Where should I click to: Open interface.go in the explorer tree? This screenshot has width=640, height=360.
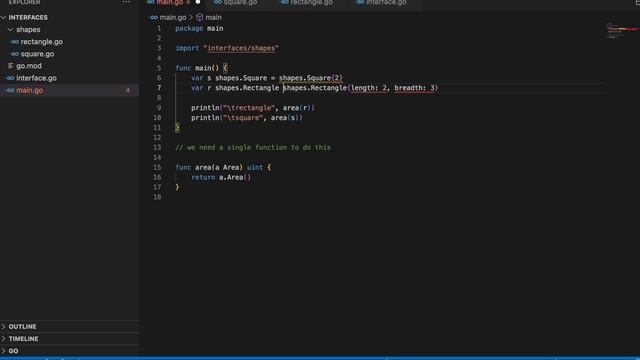(36, 78)
